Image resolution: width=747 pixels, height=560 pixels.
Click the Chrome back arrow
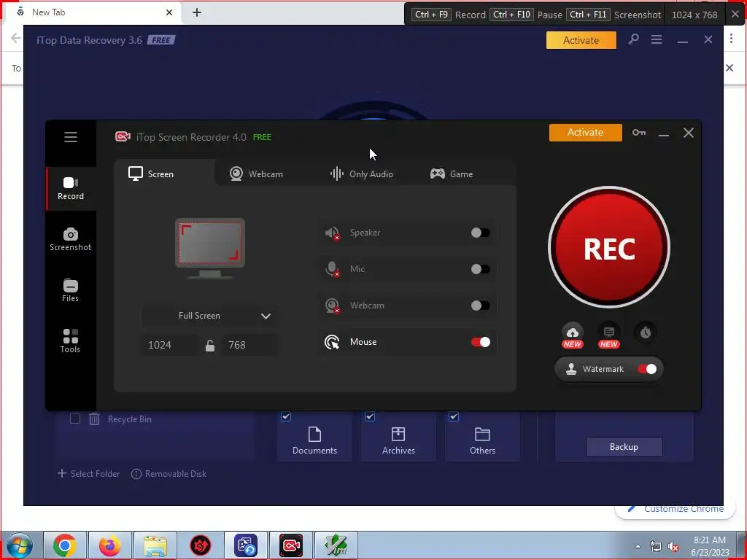pos(16,38)
